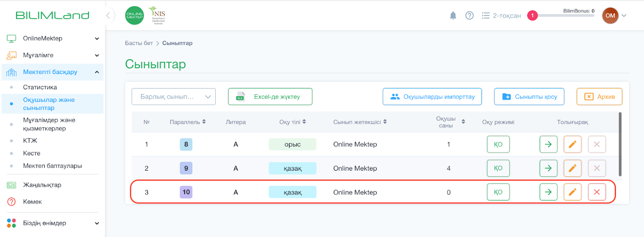Click the орыс language tag
Screen dimensions: 644x237
tap(293, 144)
